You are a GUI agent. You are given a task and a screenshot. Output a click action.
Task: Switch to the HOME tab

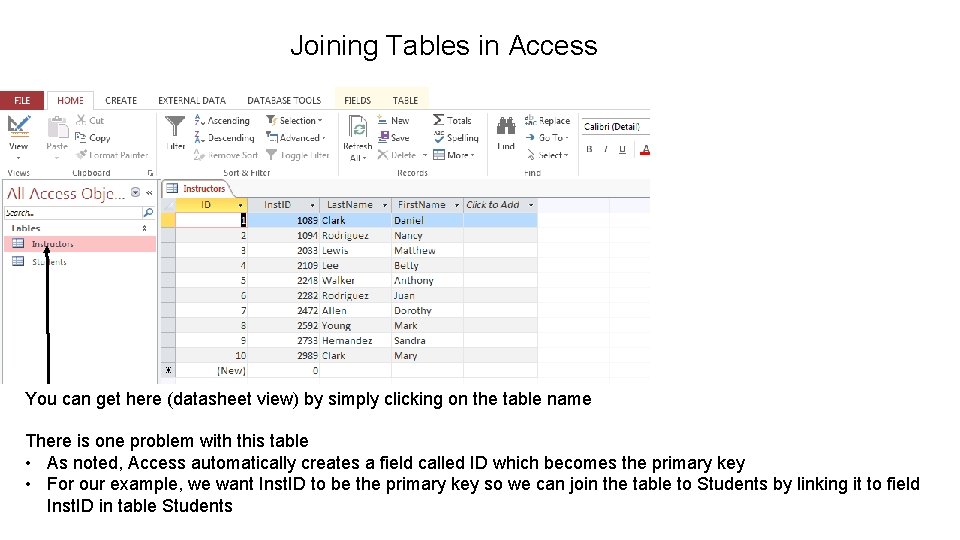point(70,100)
